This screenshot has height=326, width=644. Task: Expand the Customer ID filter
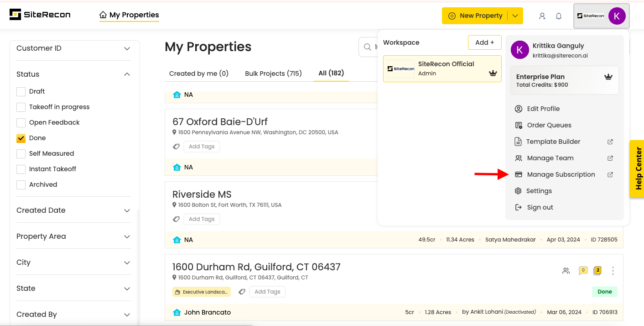click(x=127, y=48)
